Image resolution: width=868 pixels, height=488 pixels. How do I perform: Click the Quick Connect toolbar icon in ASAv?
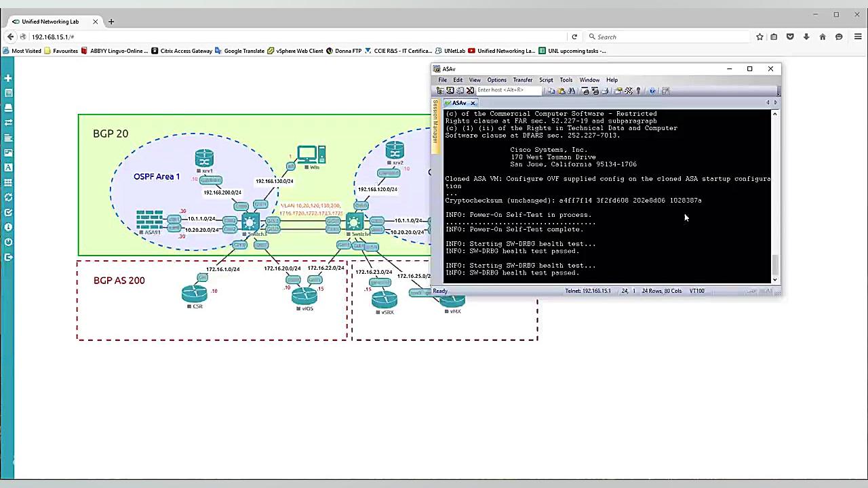point(450,90)
